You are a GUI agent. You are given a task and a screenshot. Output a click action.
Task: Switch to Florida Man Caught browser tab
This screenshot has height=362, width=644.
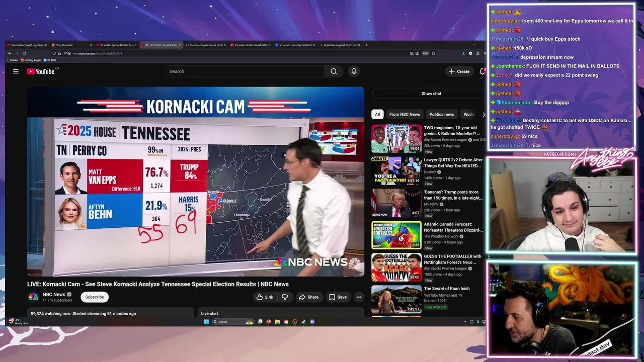click(x=27, y=45)
